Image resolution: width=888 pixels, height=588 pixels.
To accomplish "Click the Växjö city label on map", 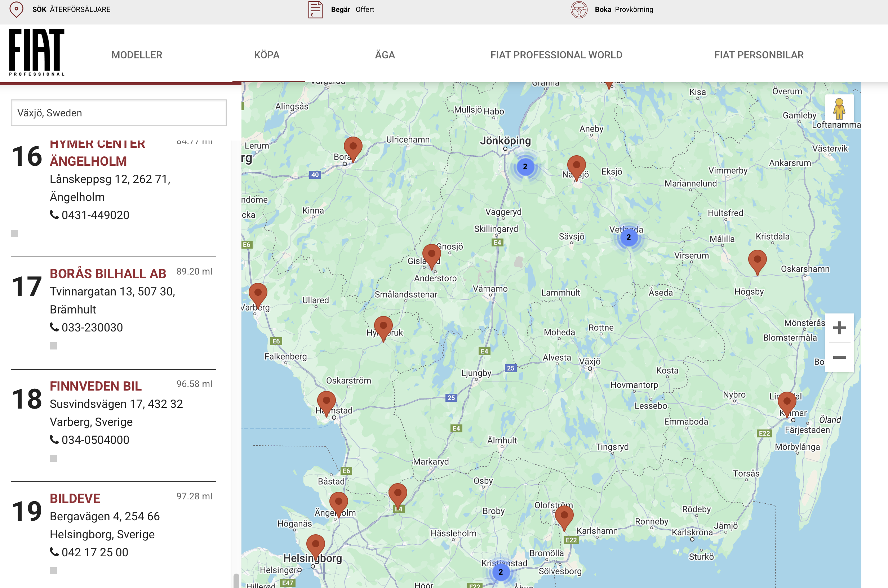I will click(x=590, y=361).
